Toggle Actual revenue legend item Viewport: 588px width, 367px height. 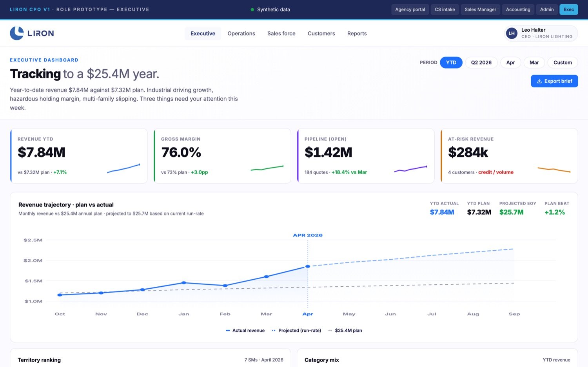click(245, 331)
